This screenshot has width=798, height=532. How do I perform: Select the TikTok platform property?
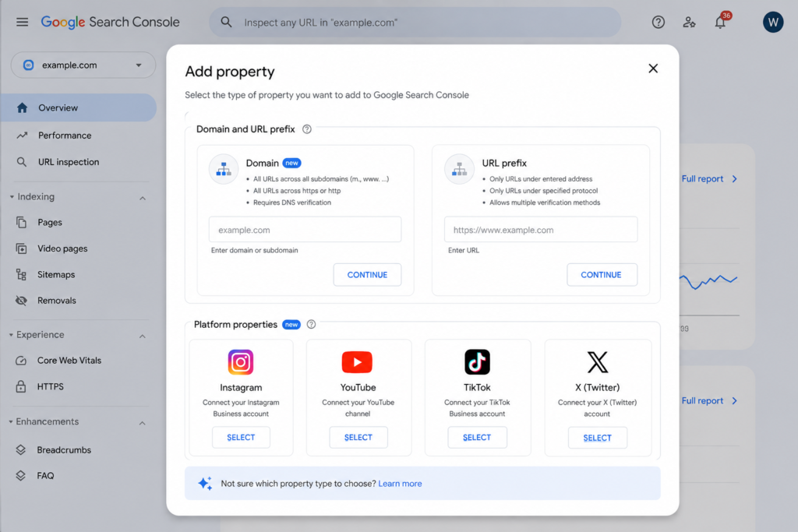(x=477, y=438)
